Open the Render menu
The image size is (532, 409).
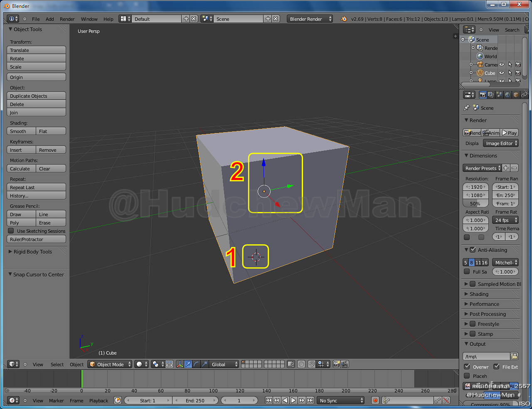pos(67,19)
